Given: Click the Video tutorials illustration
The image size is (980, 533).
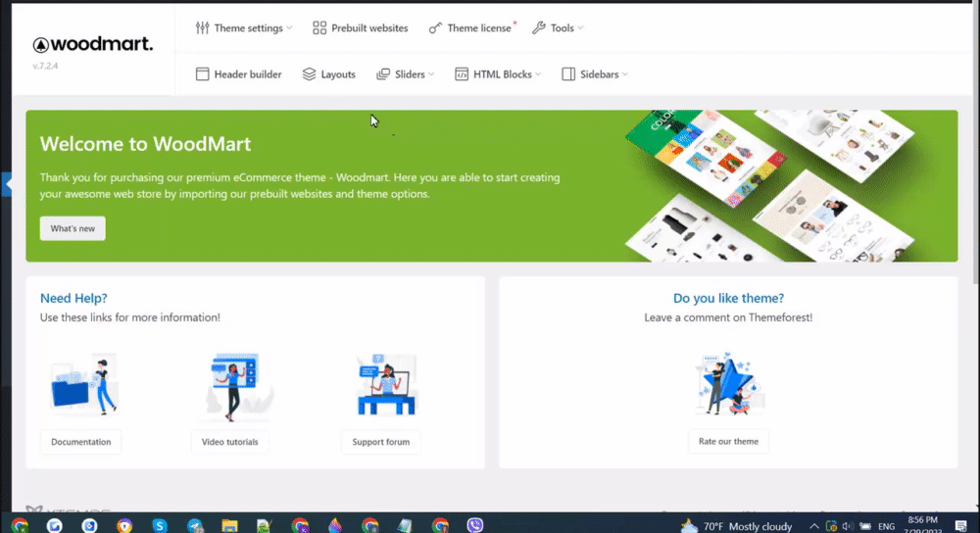Looking at the screenshot, I should point(235,386).
